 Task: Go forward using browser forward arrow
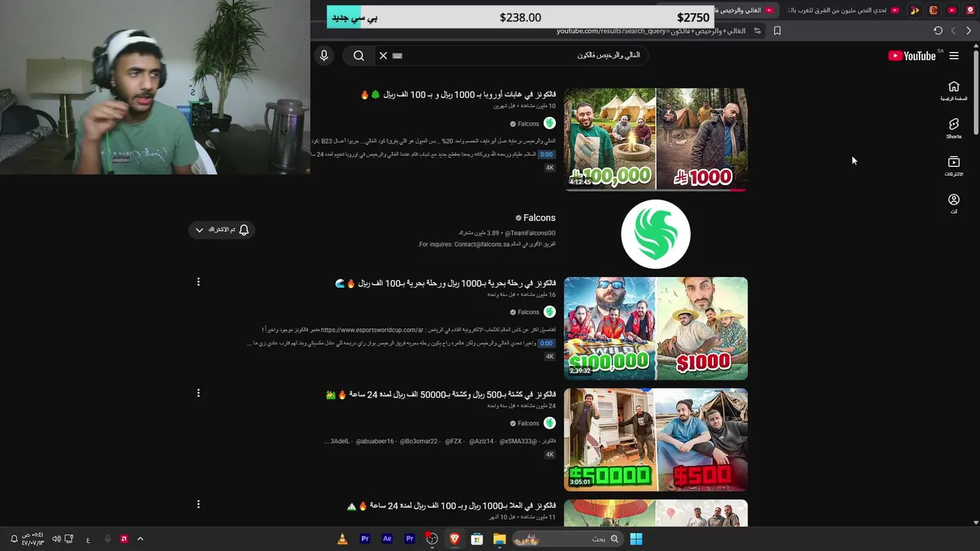pos(953,31)
